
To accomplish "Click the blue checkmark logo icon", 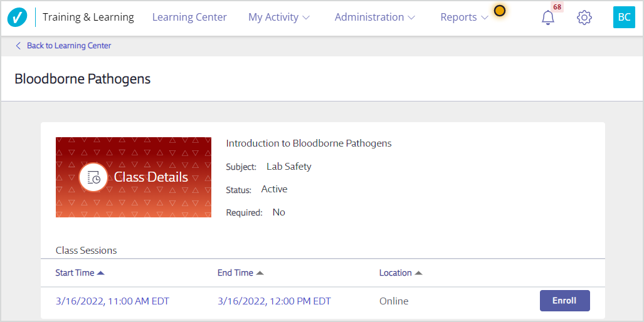I will [18, 18].
